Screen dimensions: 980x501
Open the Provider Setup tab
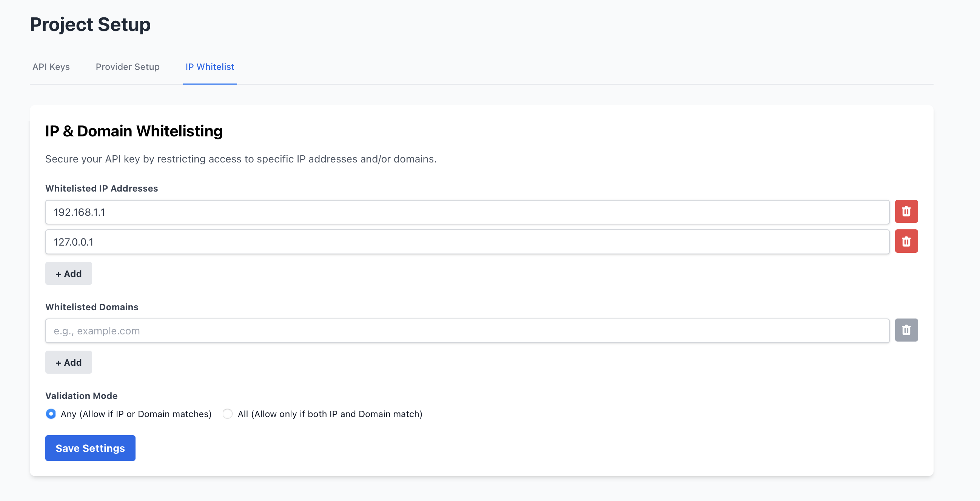[x=128, y=67]
